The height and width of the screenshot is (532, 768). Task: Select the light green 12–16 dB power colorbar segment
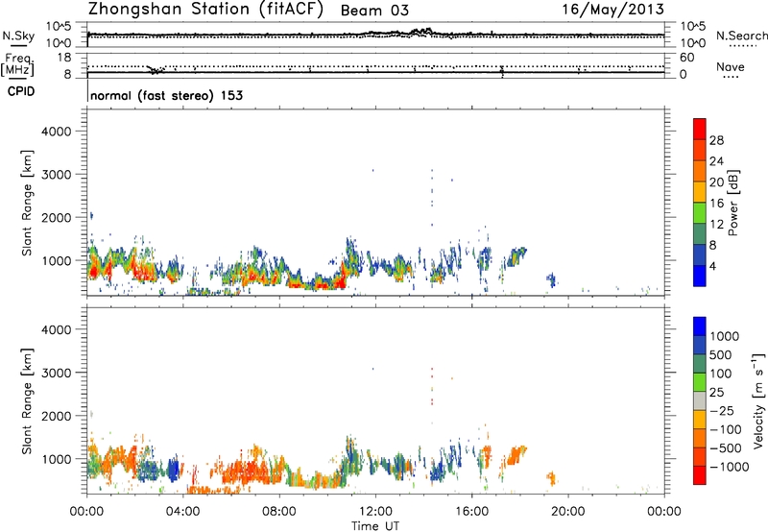pyautogui.click(x=700, y=213)
